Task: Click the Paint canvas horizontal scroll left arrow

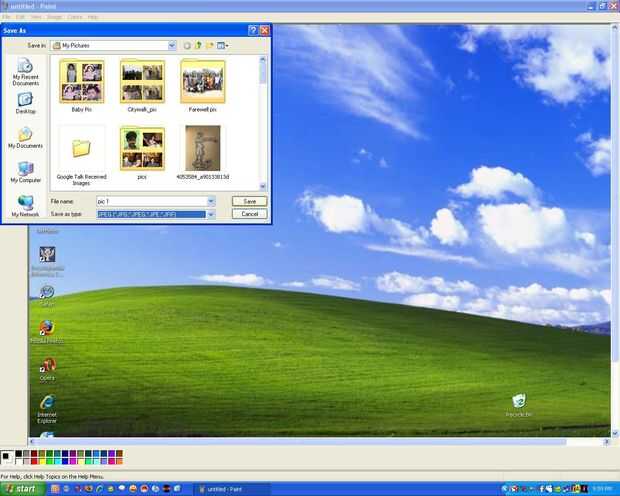Action: pyautogui.click(x=32, y=441)
